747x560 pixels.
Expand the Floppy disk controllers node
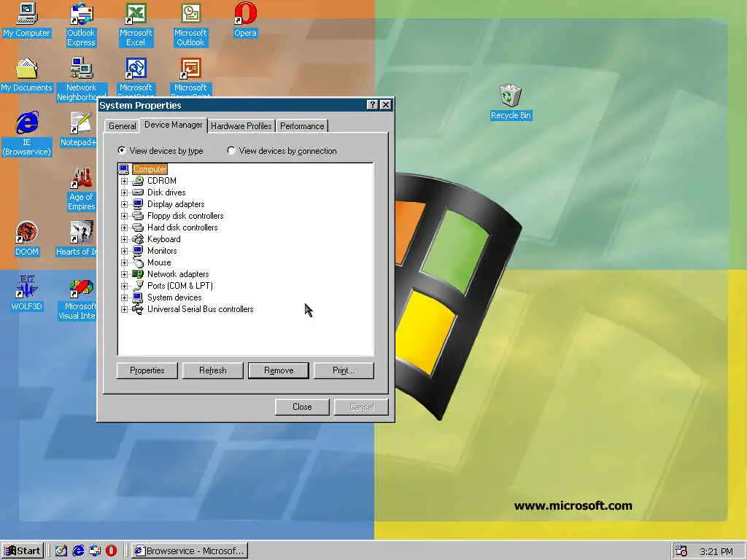click(x=124, y=216)
